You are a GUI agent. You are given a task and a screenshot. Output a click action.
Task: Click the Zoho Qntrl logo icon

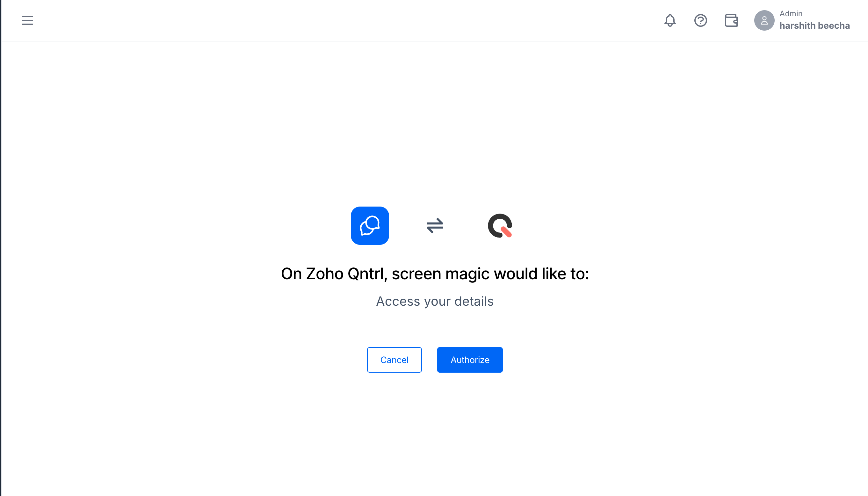[x=500, y=225]
